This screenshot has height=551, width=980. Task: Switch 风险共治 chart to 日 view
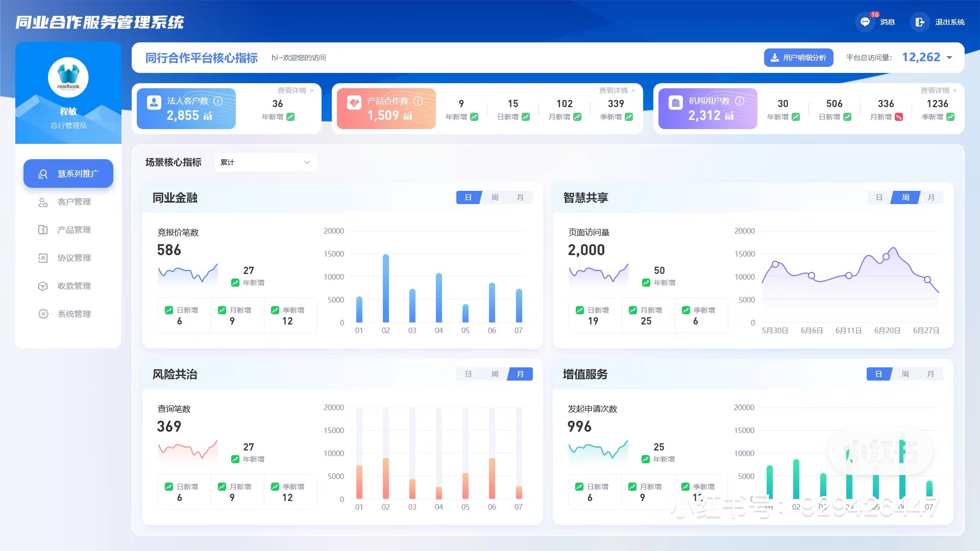click(468, 374)
